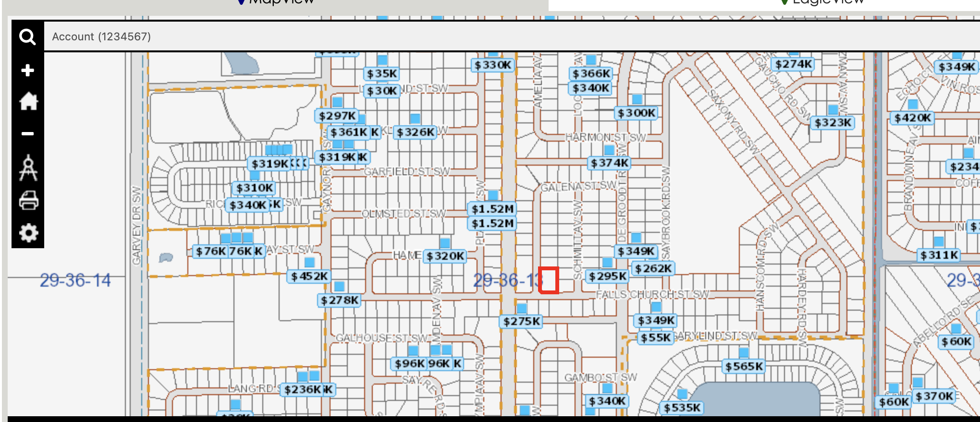
Task: Open the $55K sale label
Action: tap(655, 338)
